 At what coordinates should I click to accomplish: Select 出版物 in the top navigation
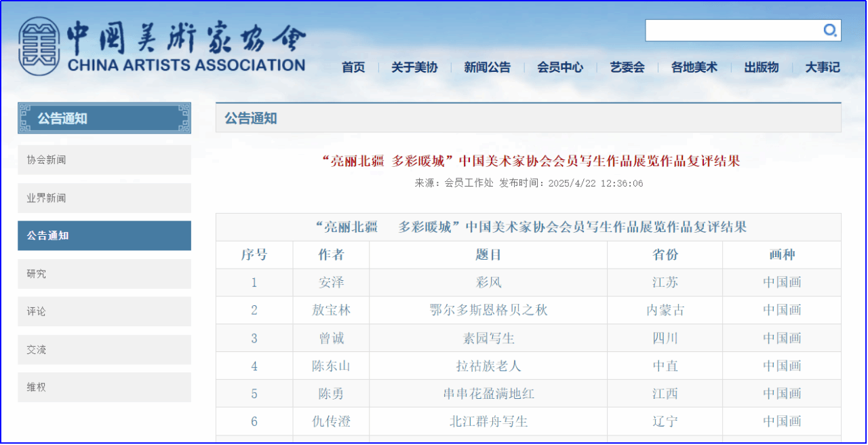coord(761,67)
